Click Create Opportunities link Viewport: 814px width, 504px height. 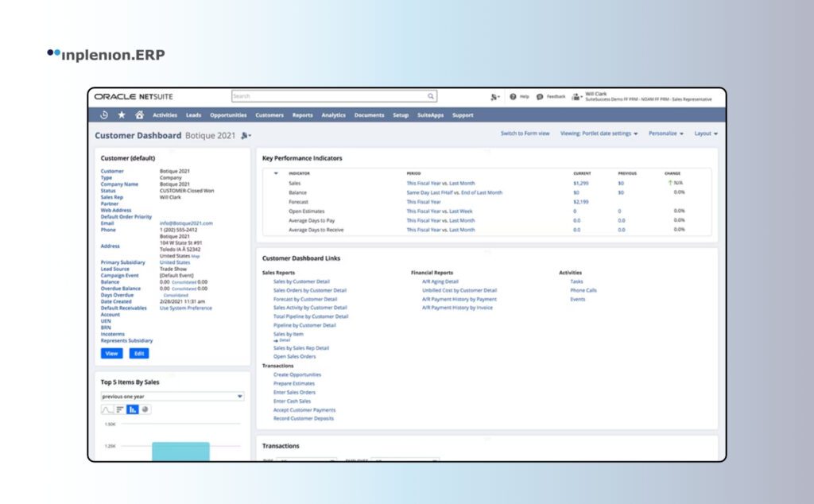coord(297,374)
